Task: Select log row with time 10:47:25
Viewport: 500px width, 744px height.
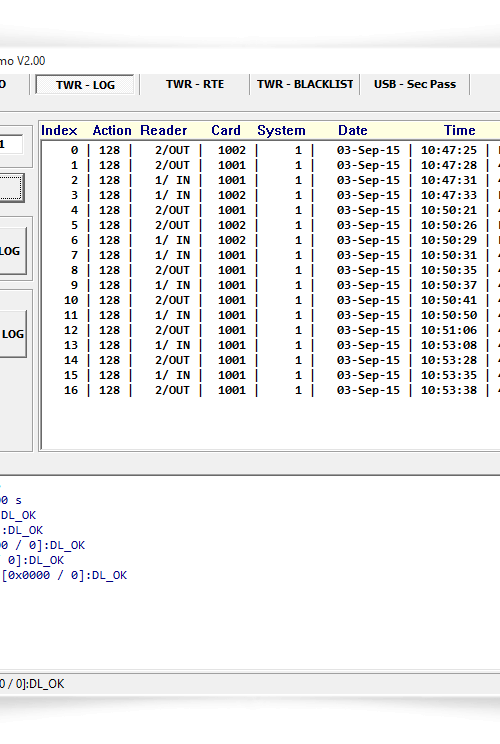Action: pyautogui.click(x=271, y=150)
